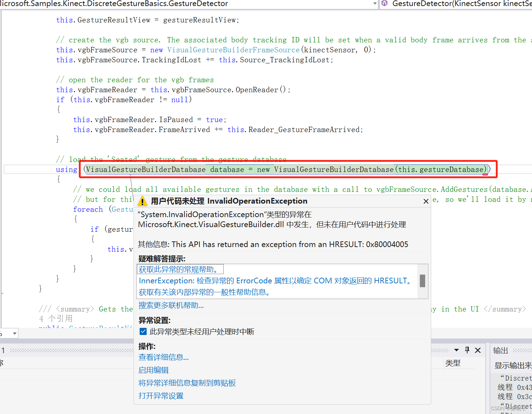Click OpenReader() call in code
The height and width of the screenshot is (414, 532).
pos(261,90)
